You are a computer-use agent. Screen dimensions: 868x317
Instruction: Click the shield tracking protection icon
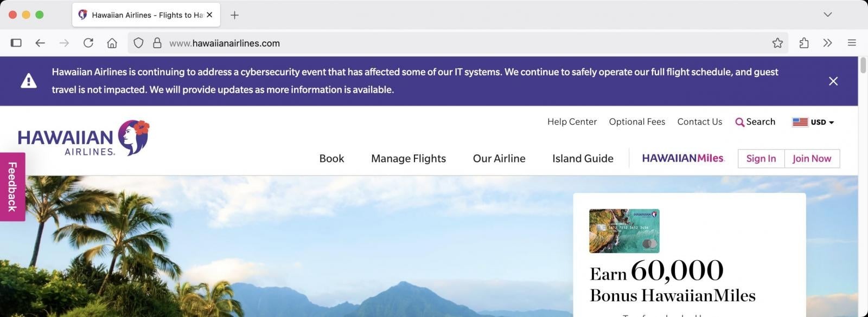pyautogui.click(x=138, y=43)
